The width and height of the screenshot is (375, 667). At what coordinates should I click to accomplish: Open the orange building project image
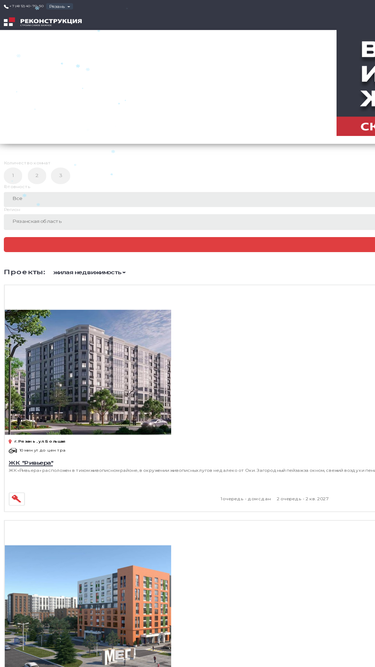pos(88,606)
